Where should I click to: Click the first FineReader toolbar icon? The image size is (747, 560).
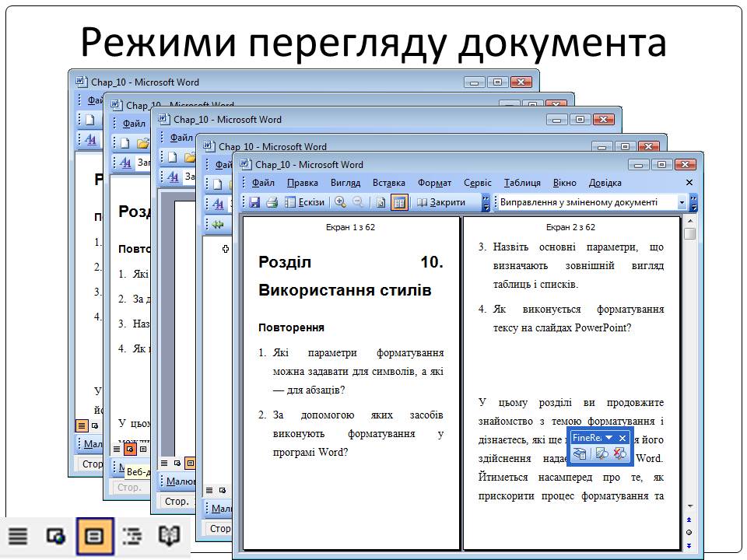pos(580,454)
